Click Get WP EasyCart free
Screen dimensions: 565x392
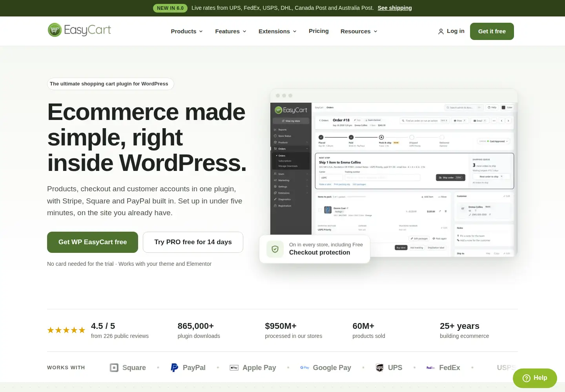click(93, 242)
